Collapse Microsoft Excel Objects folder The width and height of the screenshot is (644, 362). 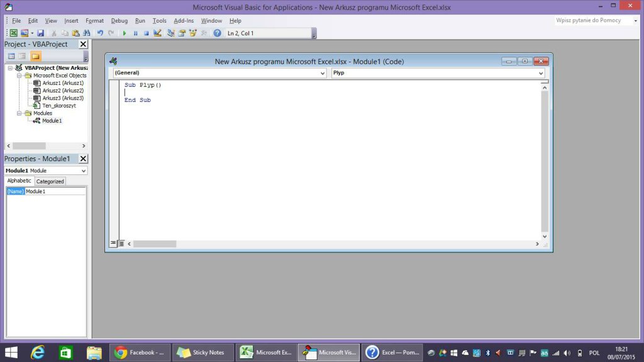(x=19, y=76)
